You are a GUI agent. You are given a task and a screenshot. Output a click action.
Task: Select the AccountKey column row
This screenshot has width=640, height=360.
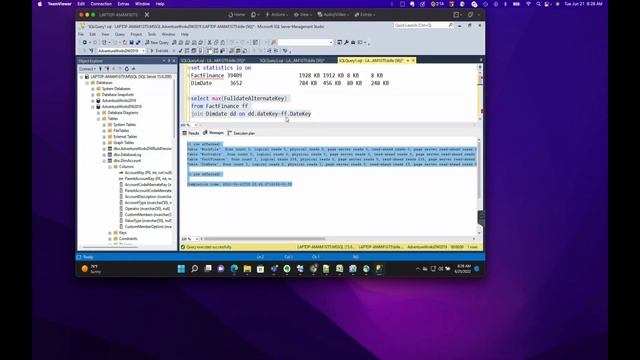click(x=145, y=173)
